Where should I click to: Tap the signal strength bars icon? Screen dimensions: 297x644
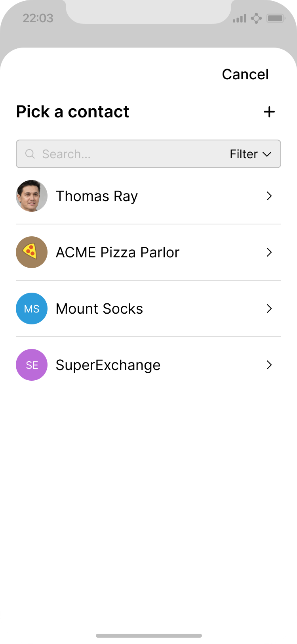tap(240, 18)
